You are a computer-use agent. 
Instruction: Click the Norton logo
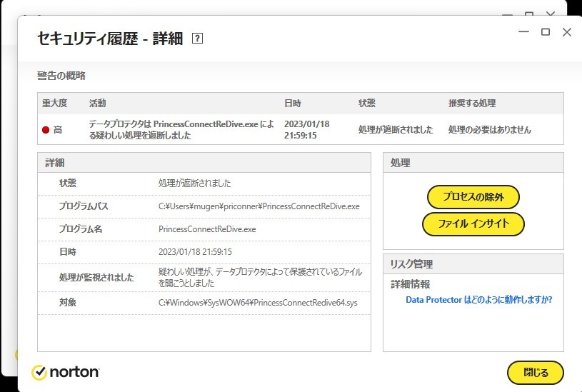66,372
